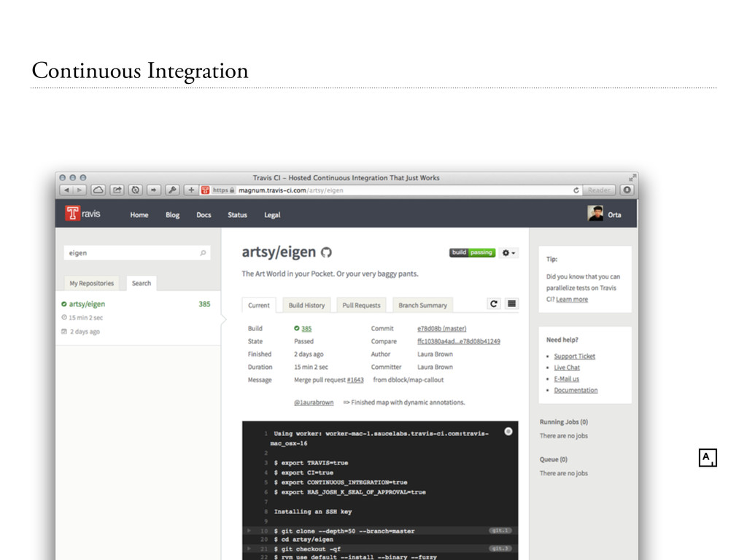
Task: Go back with Safari's back arrow
Action: (x=66, y=190)
